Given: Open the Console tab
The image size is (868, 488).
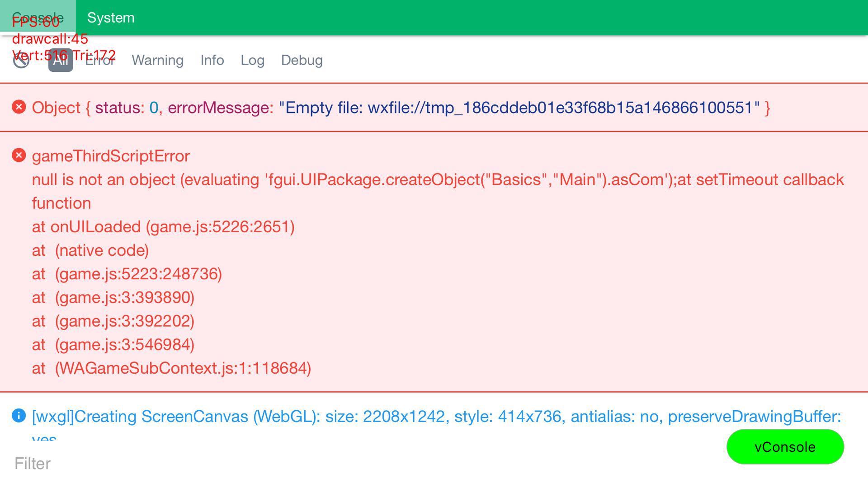Looking at the screenshot, I should [38, 18].
